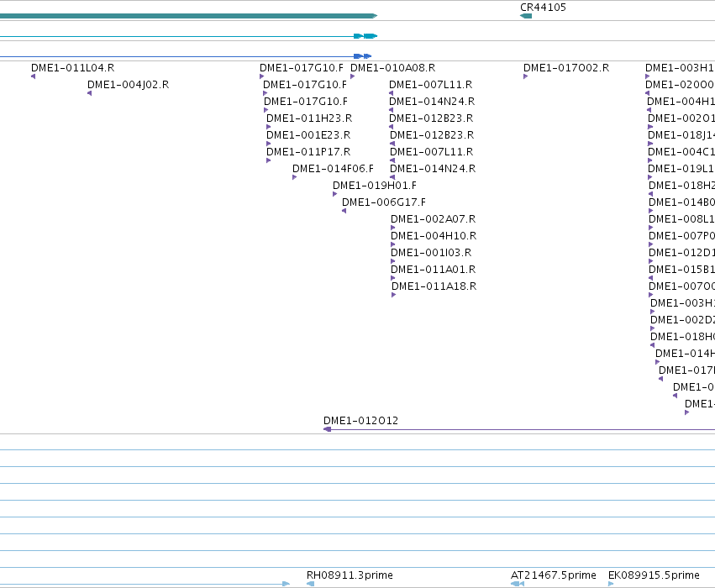Click the arrow glyph under DME1-011H23.R
The image size is (715, 588).
[269, 127]
